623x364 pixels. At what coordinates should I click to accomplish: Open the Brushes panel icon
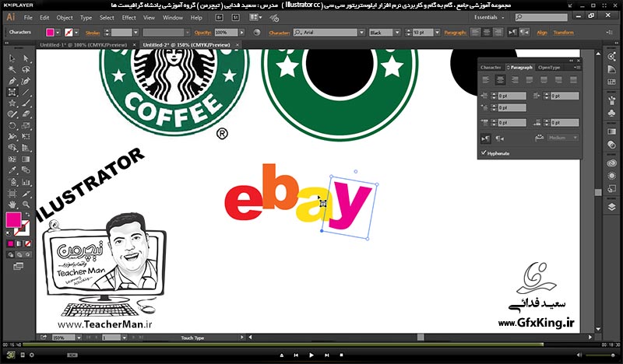coord(611,100)
